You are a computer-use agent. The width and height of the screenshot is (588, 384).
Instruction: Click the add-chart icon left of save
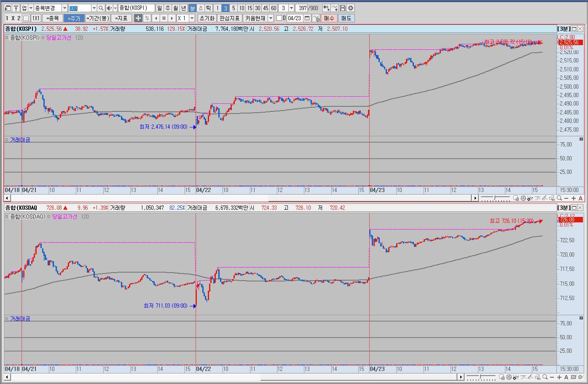[326, 8]
